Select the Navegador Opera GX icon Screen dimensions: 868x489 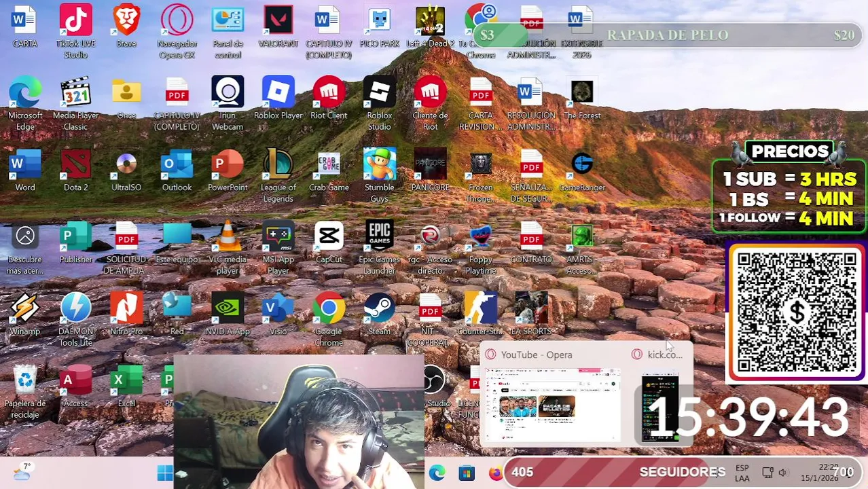tap(177, 31)
